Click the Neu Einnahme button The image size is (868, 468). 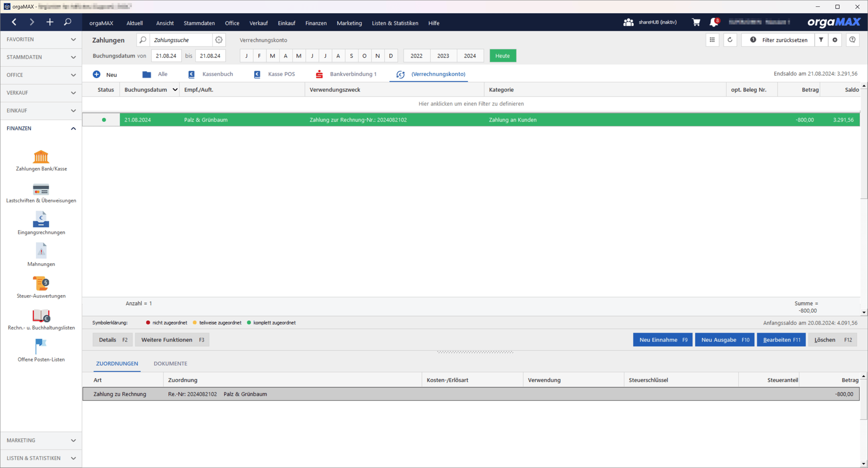pyautogui.click(x=662, y=340)
